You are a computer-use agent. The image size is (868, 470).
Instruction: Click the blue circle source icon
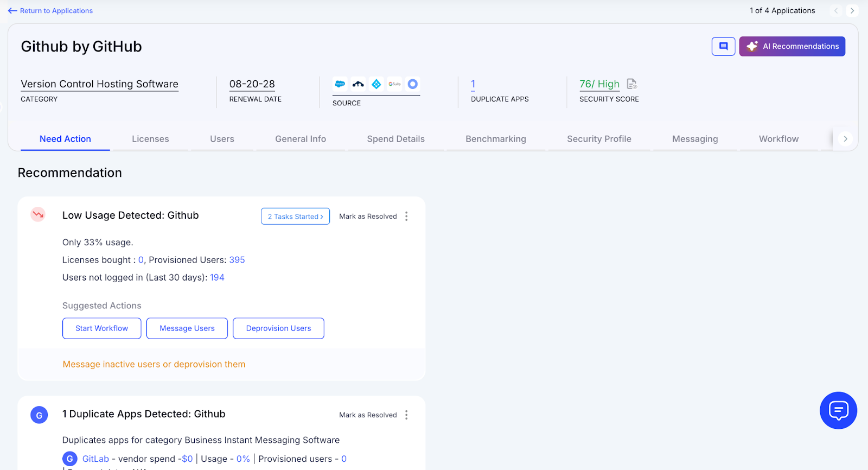point(413,84)
